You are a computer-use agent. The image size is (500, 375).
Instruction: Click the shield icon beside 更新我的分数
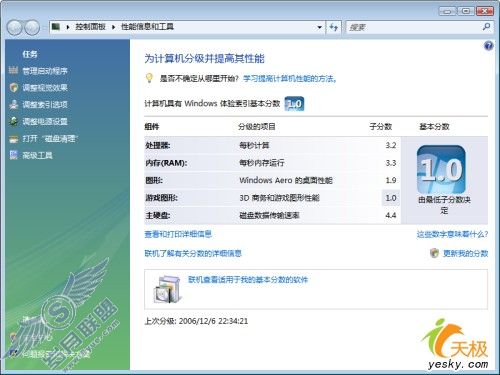(434, 253)
